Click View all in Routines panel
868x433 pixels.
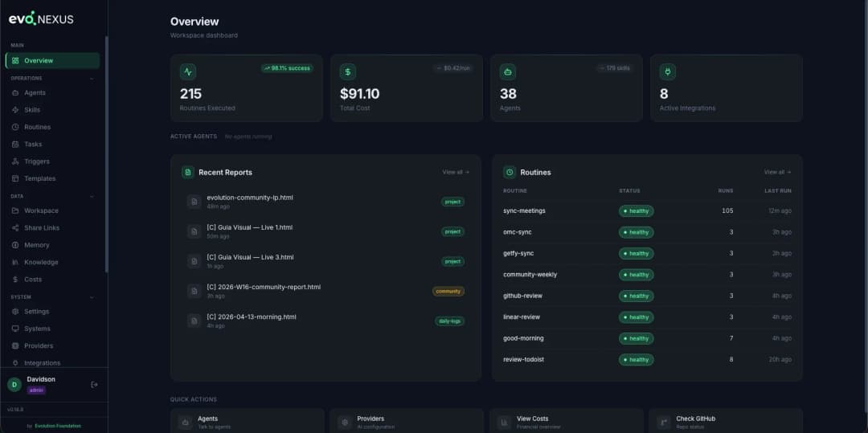pos(777,172)
